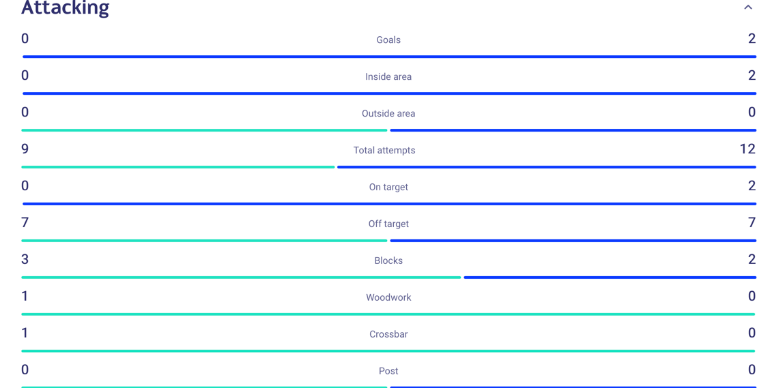This screenshot has height=388, width=770.
Task: Click the Attacking section heading
Action: 65,8
